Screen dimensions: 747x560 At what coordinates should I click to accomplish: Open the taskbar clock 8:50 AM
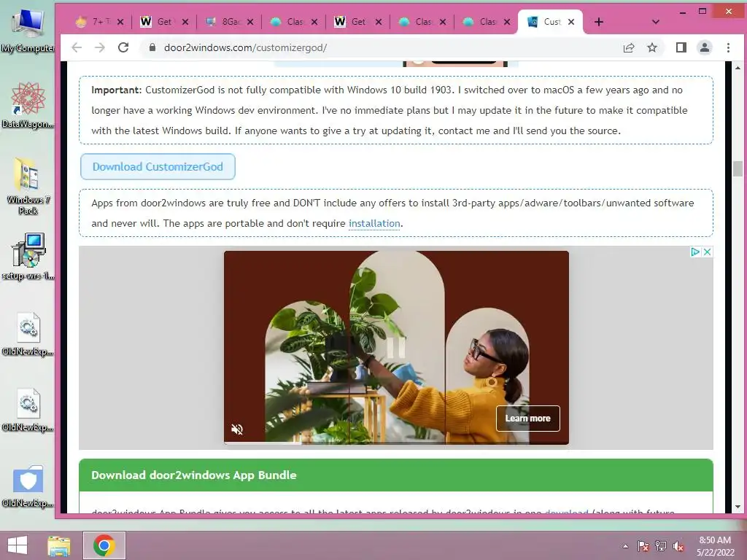click(x=715, y=546)
